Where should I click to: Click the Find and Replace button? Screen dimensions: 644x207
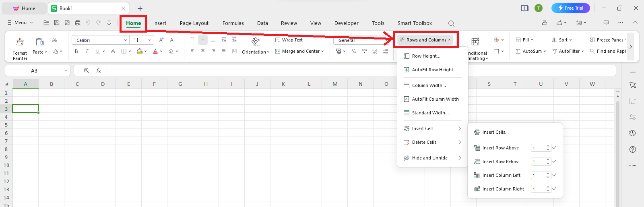[x=608, y=51]
